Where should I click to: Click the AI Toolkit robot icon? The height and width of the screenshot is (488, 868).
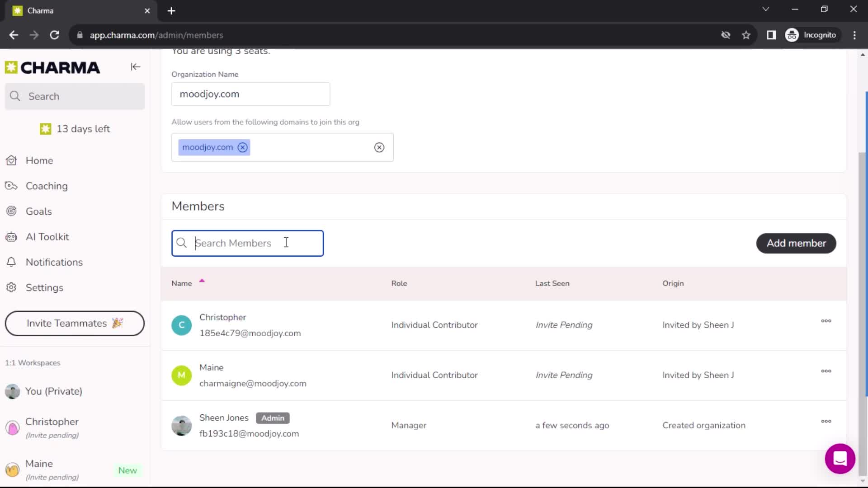point(11,237)
